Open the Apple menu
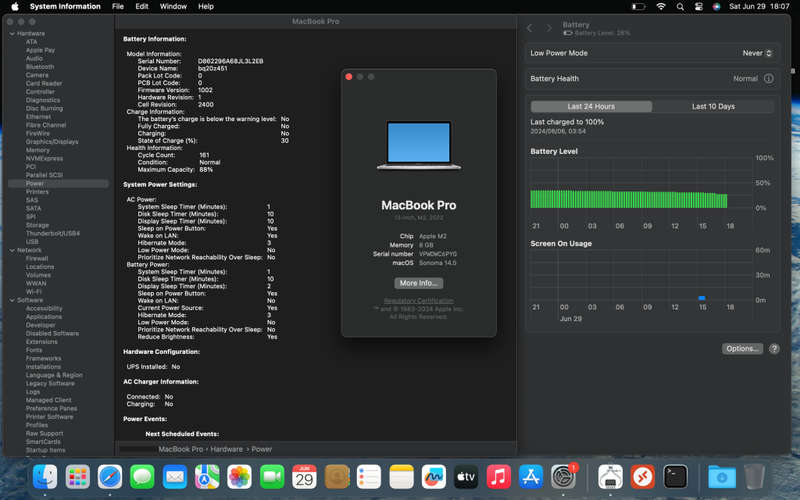Screen dimensions: 800x500 15,7
